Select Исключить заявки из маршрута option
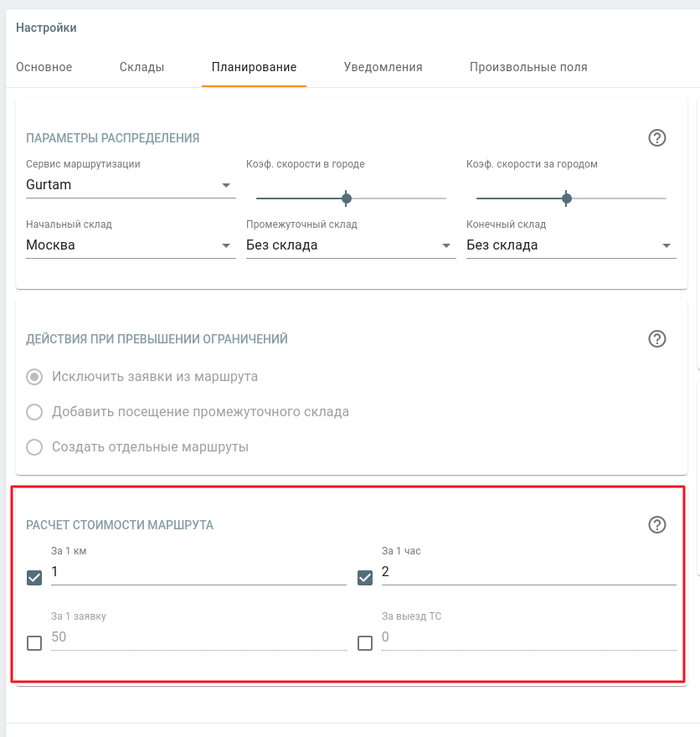Viewport: 700px width, 737px height. tap(34, 377)
